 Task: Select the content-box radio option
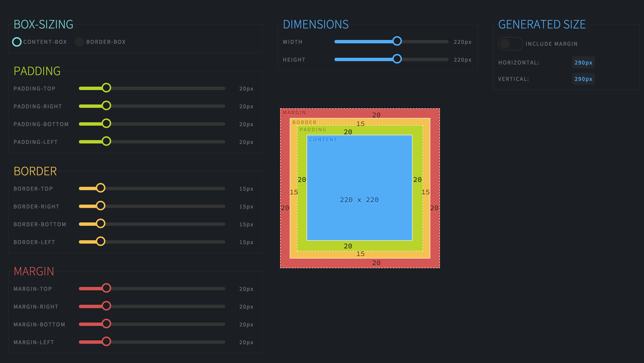click(x=17, y=42)
